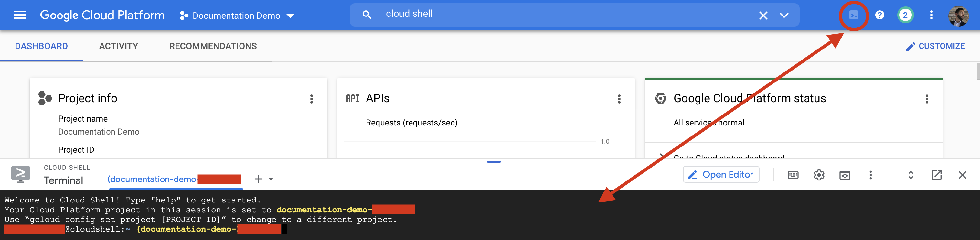980x240 pixels.
Task: Click the Web Preview icon
Action: pos(845,175)
